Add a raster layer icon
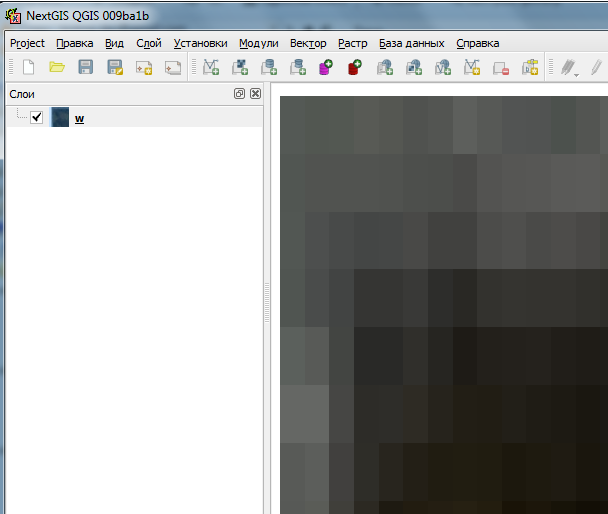Screen dimensions: 608x514 point(240,67)
